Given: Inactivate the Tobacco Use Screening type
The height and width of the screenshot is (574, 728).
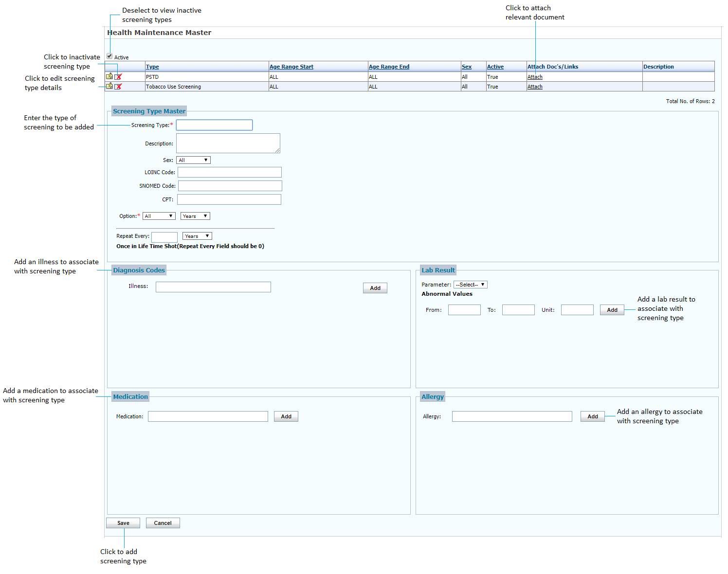Looking at the screenshot, I should click(118, 87).
